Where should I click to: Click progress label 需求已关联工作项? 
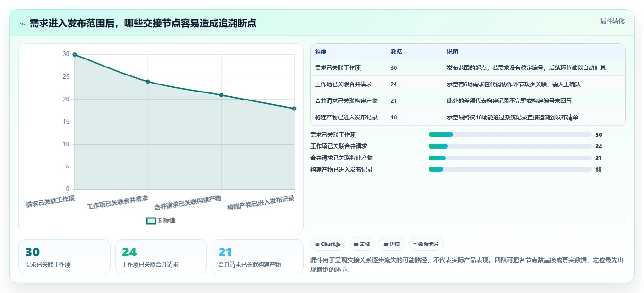(333, 135)
